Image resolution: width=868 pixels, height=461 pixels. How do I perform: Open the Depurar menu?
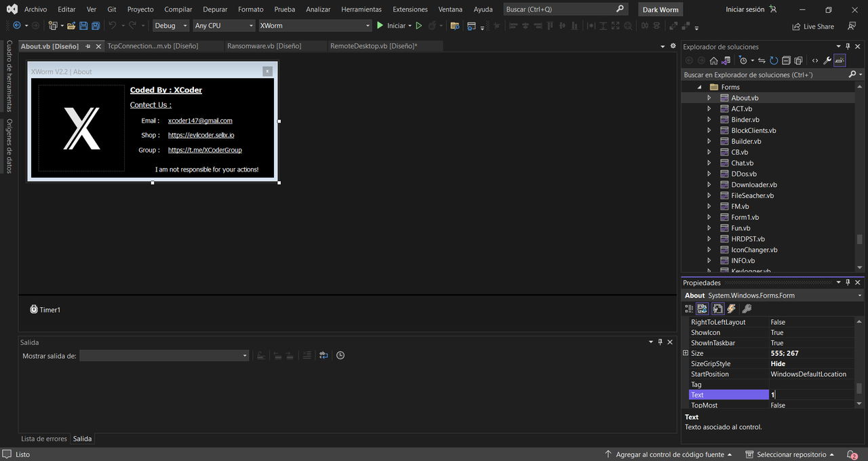[x=215, y=9]
